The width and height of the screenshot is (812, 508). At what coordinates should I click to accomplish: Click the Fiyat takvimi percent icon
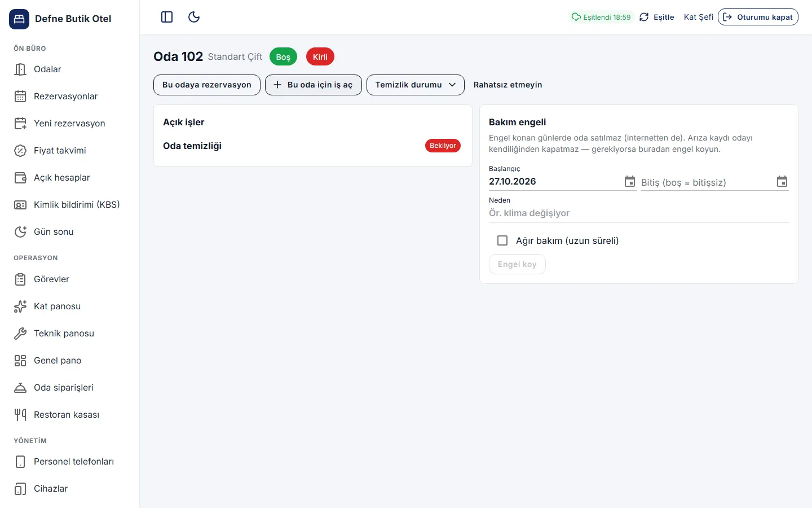pyautogui.click(x=20, y=151)
